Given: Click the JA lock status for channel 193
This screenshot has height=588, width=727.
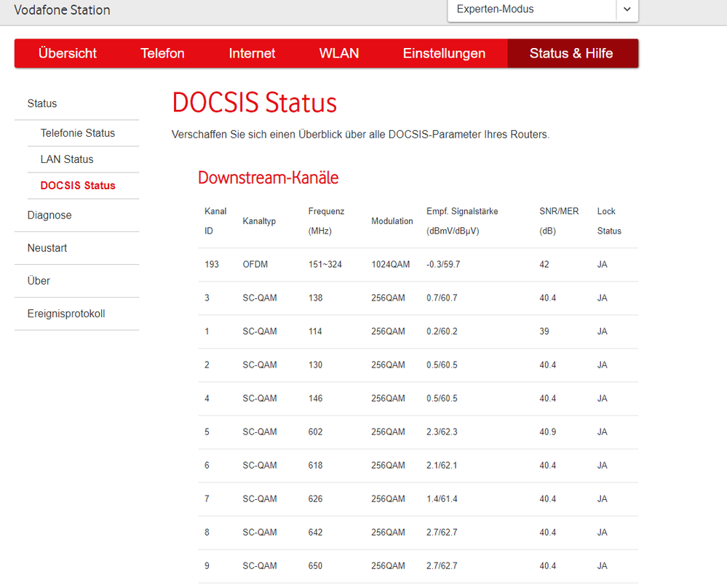Looking at the screenshot, I should pos(603,264).
